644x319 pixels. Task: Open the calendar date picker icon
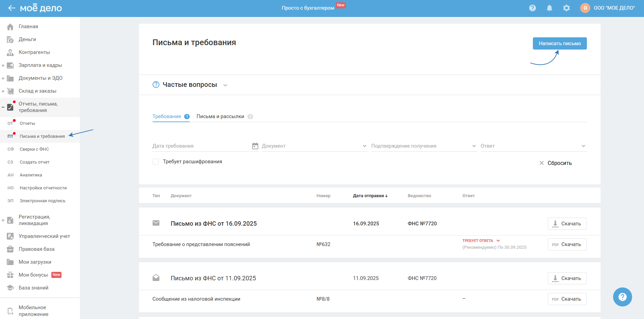click(x=255, y=146)
